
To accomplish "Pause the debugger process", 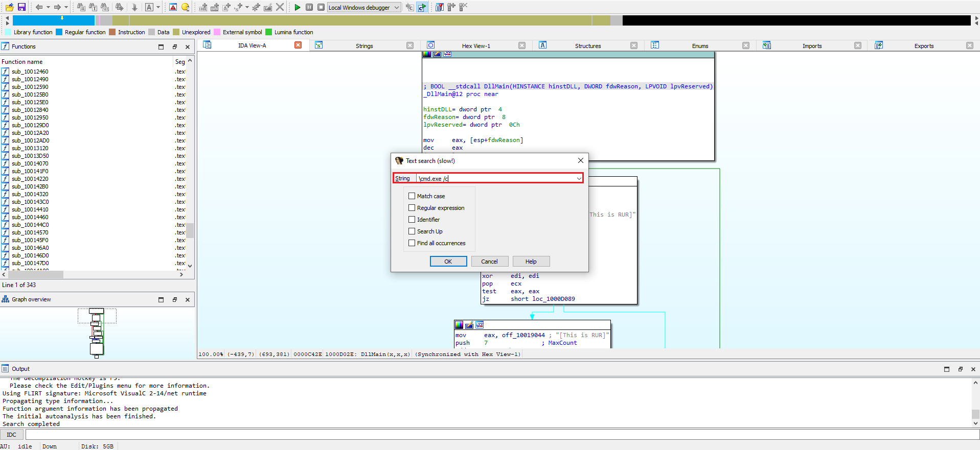I will [309, 7].
